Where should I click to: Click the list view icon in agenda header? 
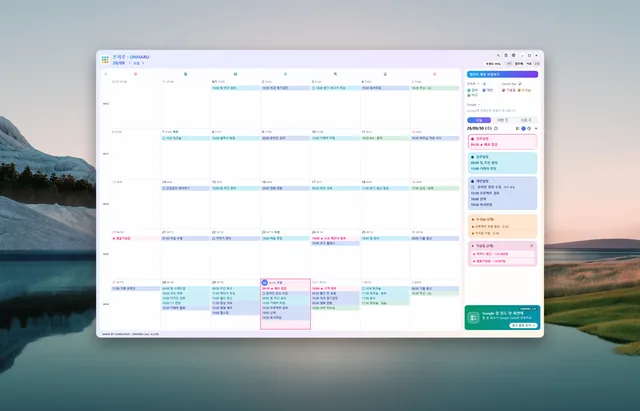517,128
